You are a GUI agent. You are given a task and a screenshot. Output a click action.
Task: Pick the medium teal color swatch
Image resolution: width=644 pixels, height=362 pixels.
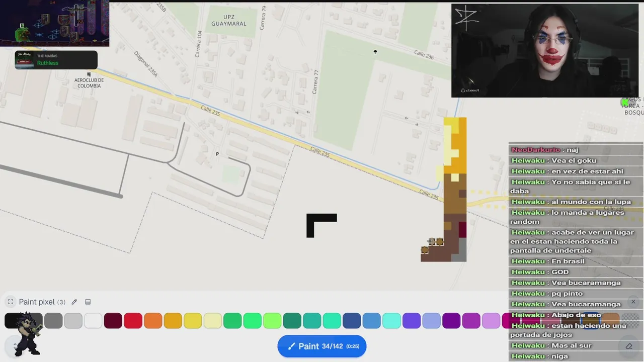click(x=312, y=321)
